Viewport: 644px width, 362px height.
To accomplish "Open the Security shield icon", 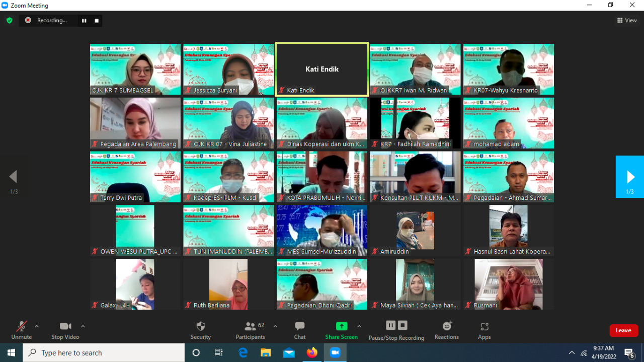I will (200, 326).
